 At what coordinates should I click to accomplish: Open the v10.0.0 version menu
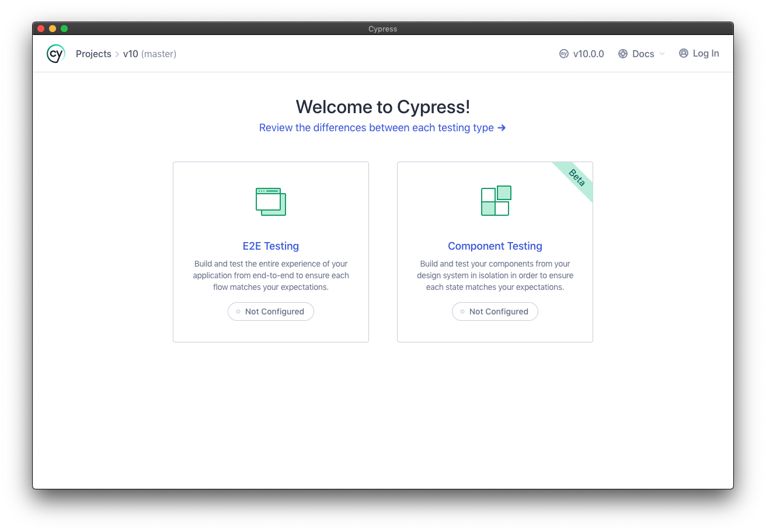[x=588, y=54]
